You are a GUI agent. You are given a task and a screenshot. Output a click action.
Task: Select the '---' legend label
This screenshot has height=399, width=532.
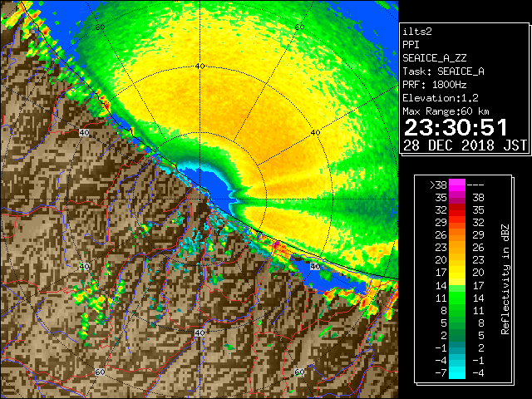click(475, 185)
